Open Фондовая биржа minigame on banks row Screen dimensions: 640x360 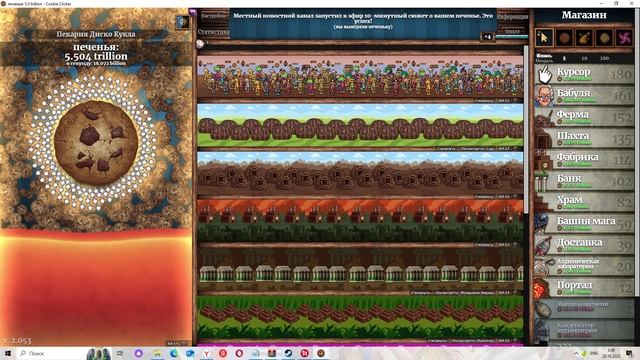pyautogui.click(x=463, y=293)
